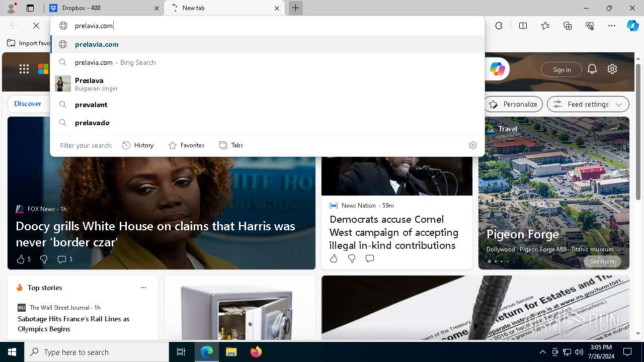Click See more on Pigeon Forge card
Image resolution: width=644 pixels, height=362 pixels.
[x=602, y=261]
